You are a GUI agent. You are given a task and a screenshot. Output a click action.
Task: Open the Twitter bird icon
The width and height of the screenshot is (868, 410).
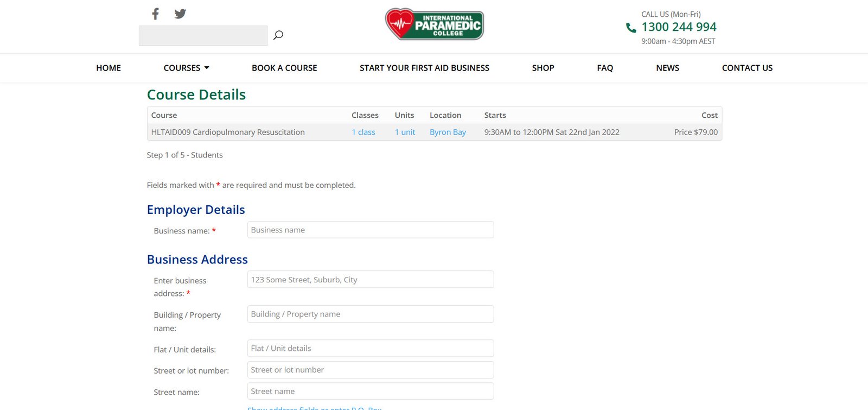(180, 14)
